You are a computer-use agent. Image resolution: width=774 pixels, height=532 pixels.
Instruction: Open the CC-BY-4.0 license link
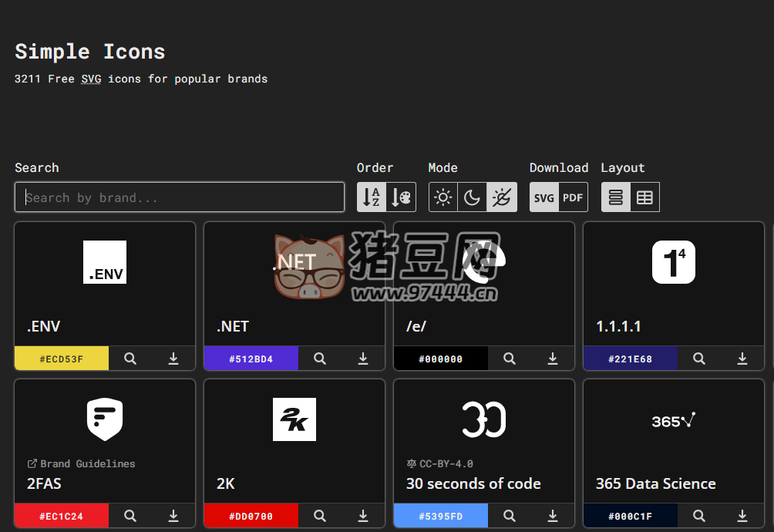pos(442,463)
